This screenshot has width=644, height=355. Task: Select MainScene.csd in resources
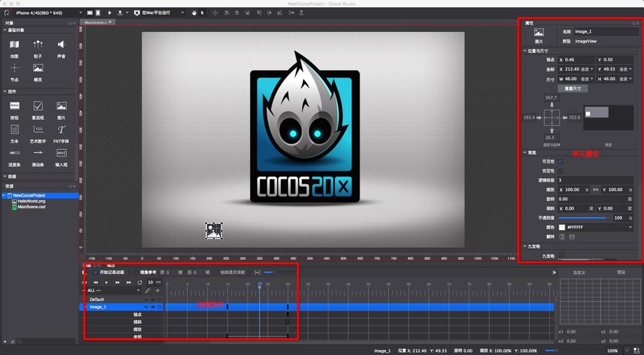coord(31,207)
